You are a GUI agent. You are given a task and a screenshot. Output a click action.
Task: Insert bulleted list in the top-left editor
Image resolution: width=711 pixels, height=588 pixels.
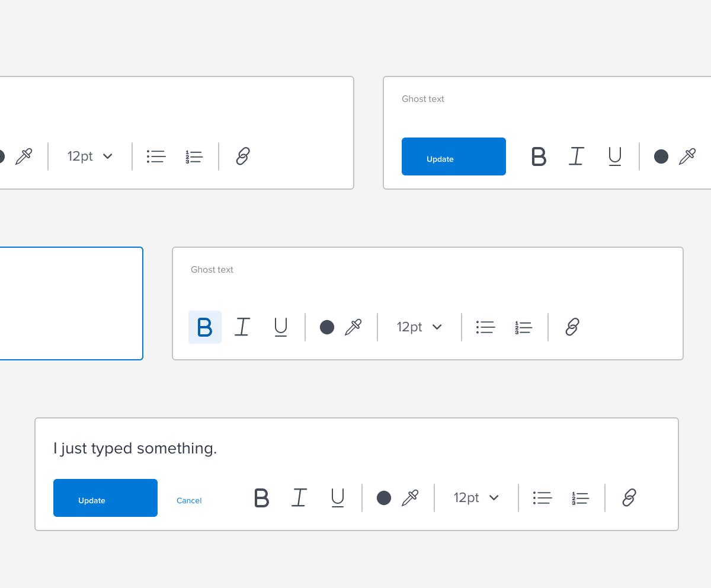coord(156,156)
